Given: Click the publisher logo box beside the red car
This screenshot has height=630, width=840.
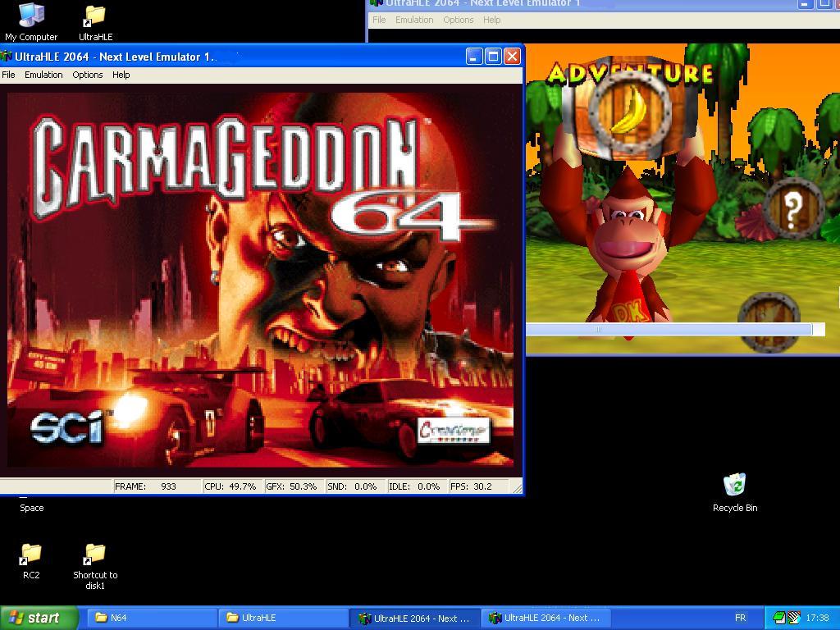Looking at the screenshot, I should coord(454,430).
